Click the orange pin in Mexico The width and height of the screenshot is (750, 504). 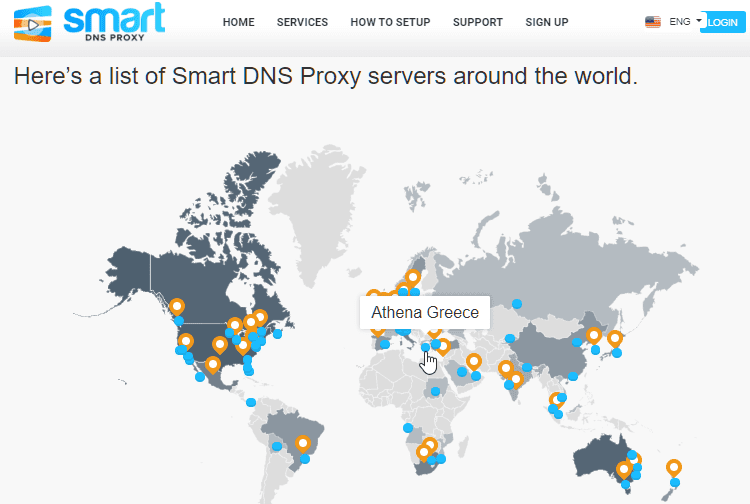213,366
